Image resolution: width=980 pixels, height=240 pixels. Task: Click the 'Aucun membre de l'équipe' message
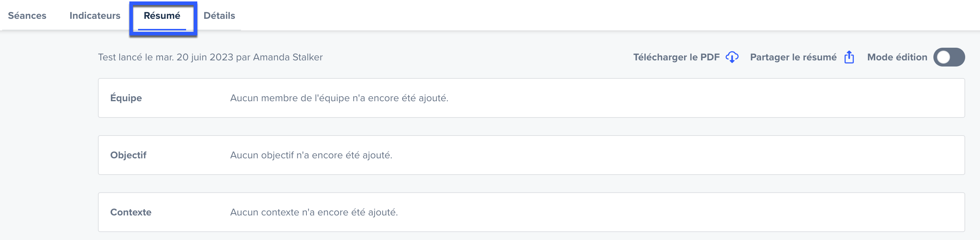coord(339,98)
